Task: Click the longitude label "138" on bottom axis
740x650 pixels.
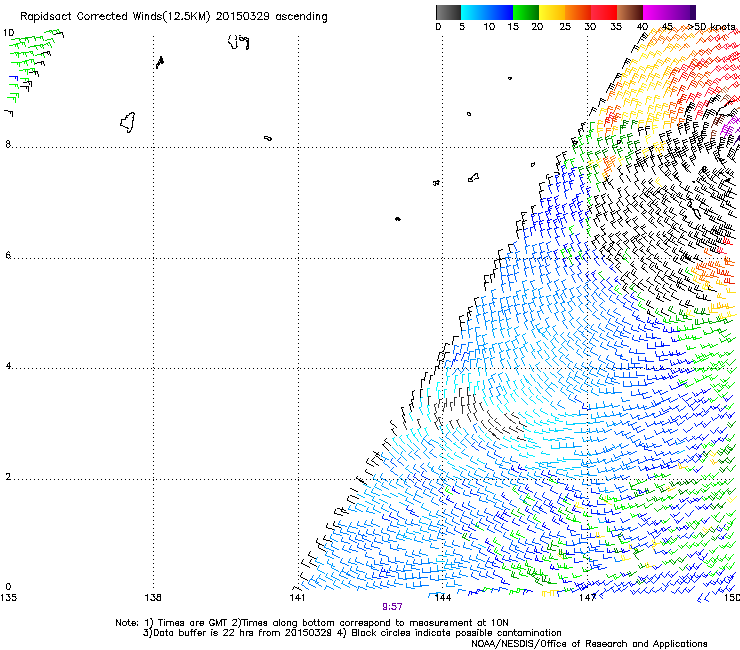Action: pyautogui.click(x=153, y=598)
